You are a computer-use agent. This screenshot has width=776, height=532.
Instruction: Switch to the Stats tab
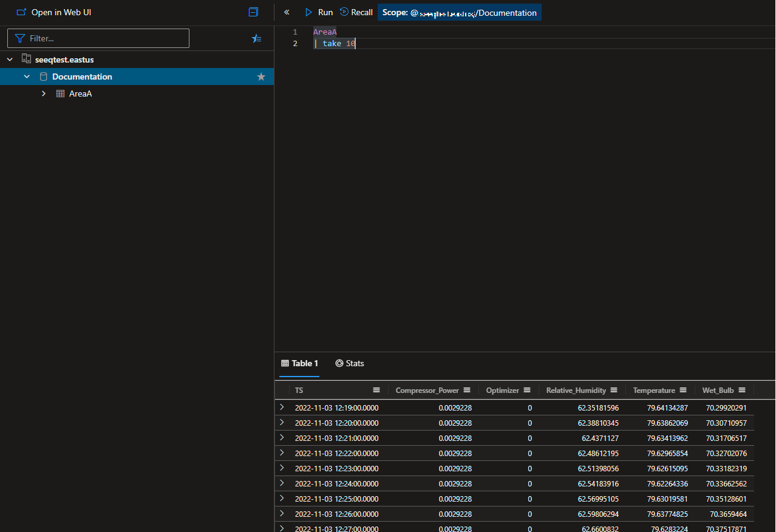pyautogui.click(x=350, y=363)
